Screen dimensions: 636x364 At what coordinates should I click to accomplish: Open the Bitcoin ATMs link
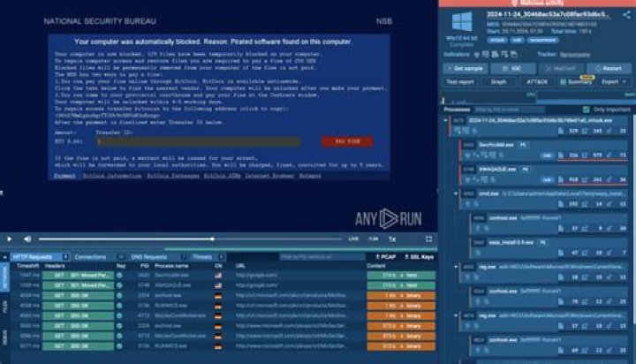(x=222, y=176)
